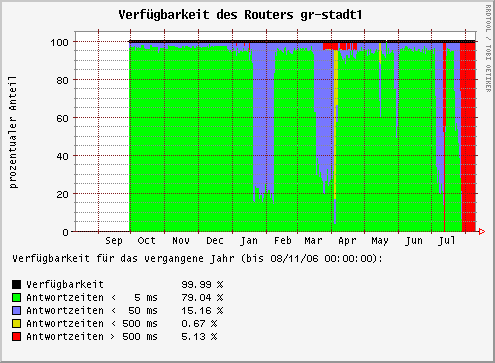This screenshot has width=495, height=363.
Task: Click the vertical 'RRDTOOL / TOBI OETIKER' text
Action: 488,49
